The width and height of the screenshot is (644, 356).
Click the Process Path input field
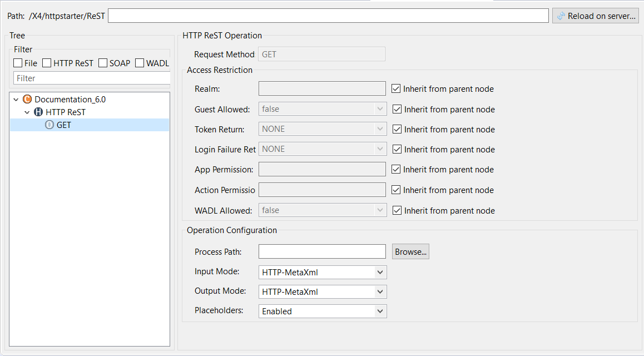[322, 252]
